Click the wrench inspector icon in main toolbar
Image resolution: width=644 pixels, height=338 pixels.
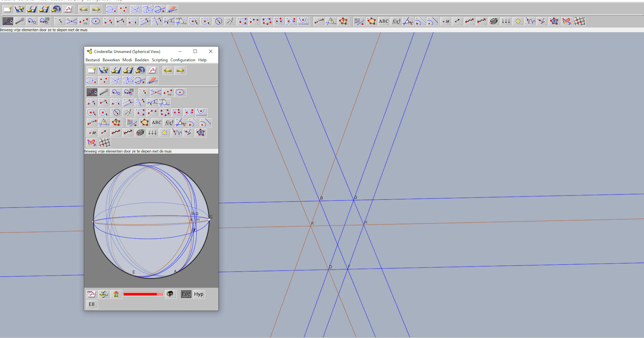20,21
